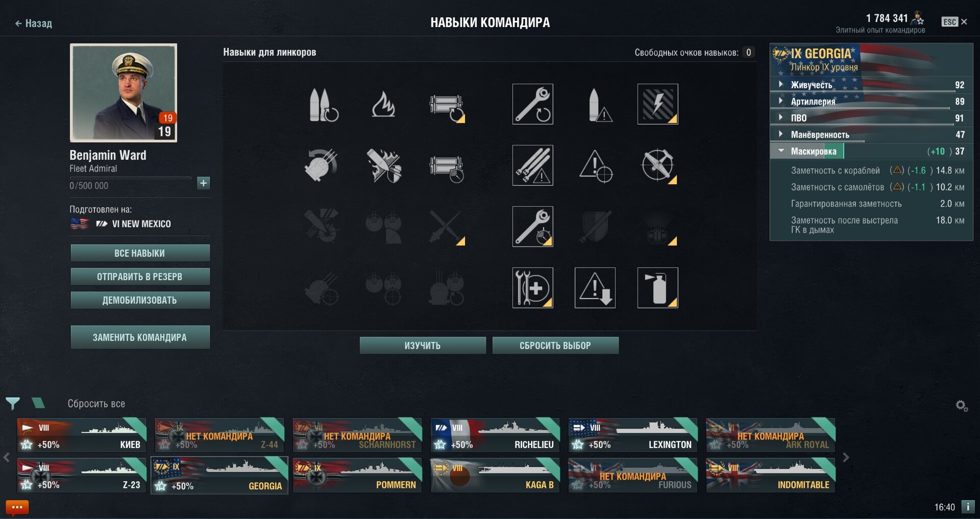
Task: Click the ИЗУЧИТЬ button
Action: [x=423, y=345]
